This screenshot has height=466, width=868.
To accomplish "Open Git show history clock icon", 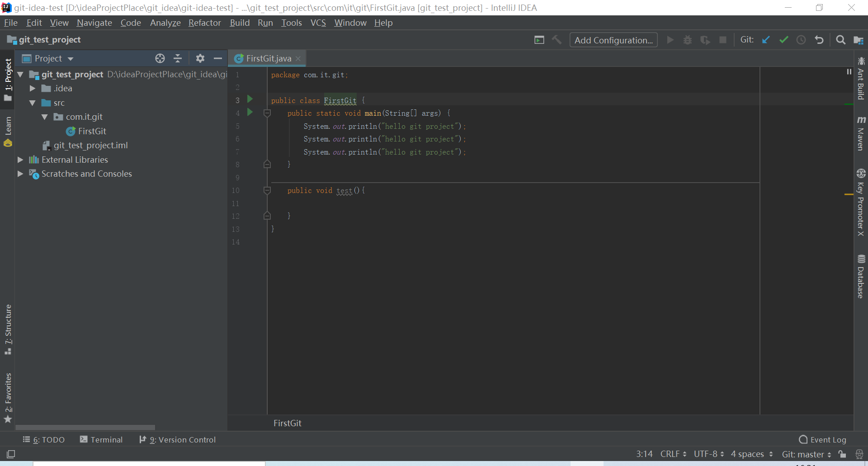I will click(801, 40).
